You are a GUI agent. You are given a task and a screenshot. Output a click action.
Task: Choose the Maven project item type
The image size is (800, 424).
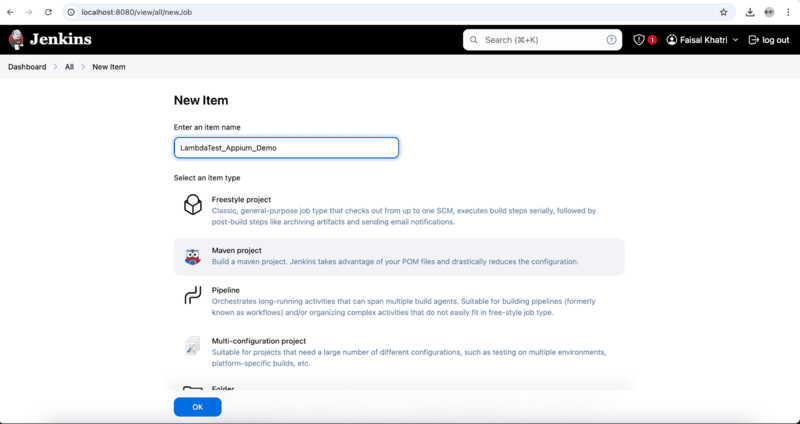click(399, 257)
